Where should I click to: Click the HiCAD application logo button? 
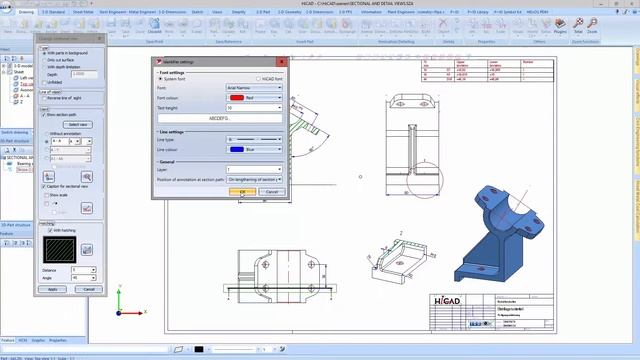[x=6, y=7]
